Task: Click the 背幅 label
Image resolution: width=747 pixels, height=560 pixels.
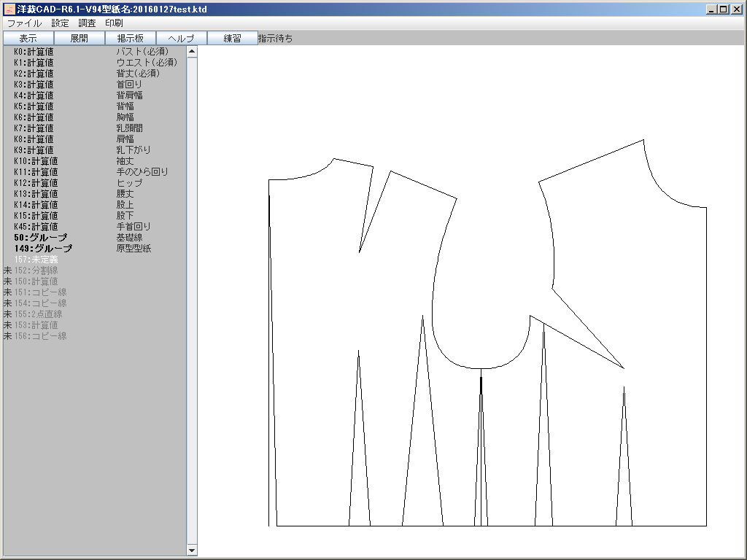Action: click(125, 106)
